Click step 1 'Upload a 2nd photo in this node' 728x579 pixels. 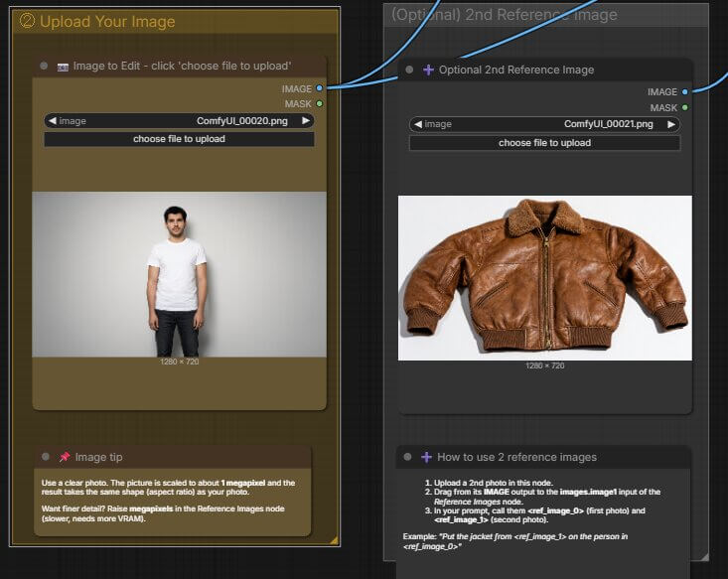(x=493, y=483)
